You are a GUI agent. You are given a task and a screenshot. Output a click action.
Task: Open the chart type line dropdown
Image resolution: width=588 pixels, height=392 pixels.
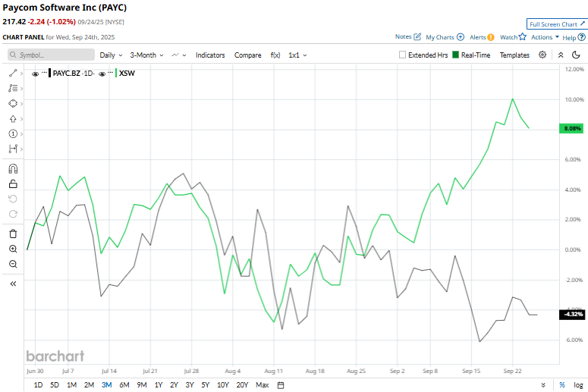tap(179, 55)
